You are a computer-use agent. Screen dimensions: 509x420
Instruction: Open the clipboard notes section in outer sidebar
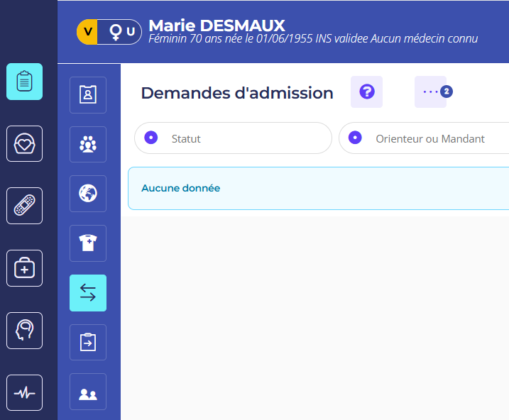pyautogui.click(x=24, y=82)
